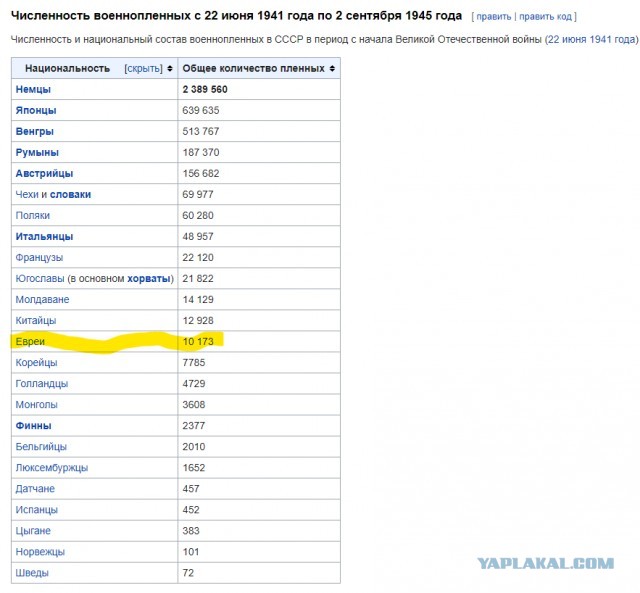Select the value 452
The height and width of the screenshot is (593, 640).
191,510
